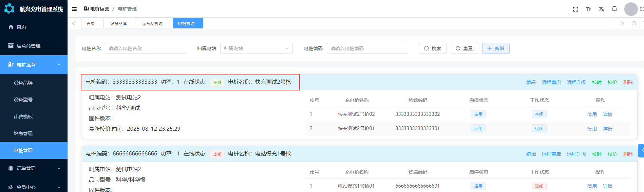Click the user avatar
Viewport: 644px width, 192px height.
click(631, 9)
